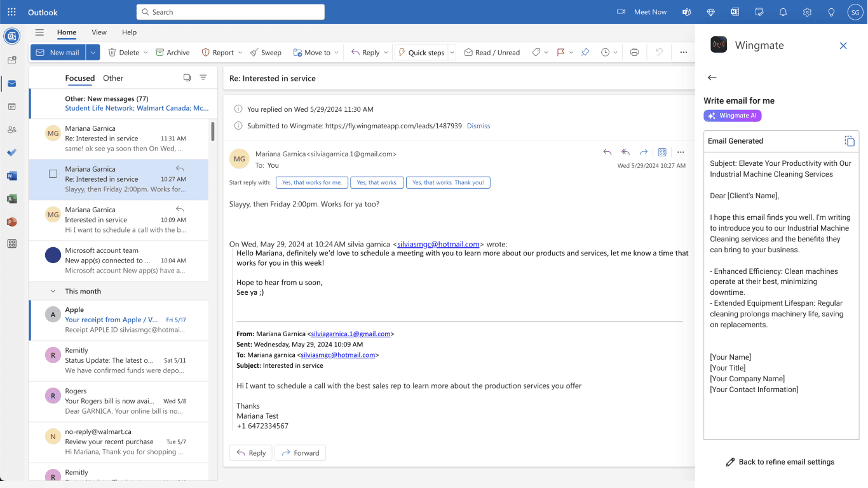Screen dimensions: 868x488
Task: Check the Mariana Garnica 10:27 AM message
Action: tap(53, 173)
